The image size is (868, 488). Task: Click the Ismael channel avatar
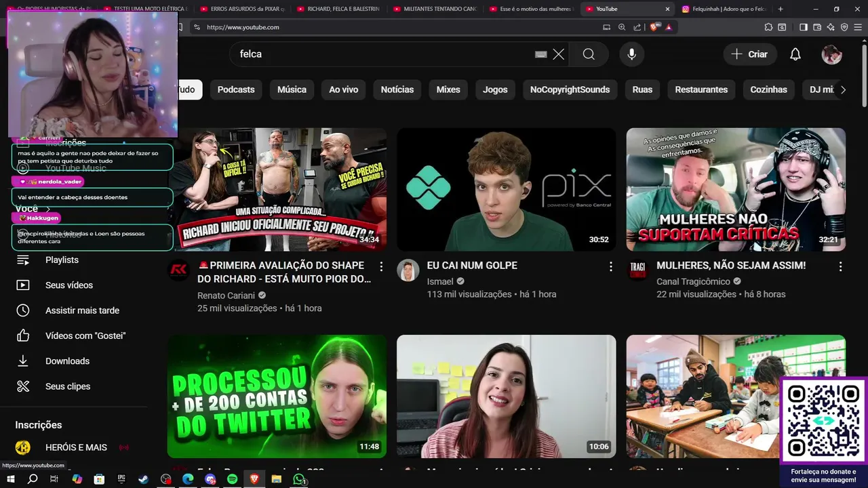[x=408, y=270]
